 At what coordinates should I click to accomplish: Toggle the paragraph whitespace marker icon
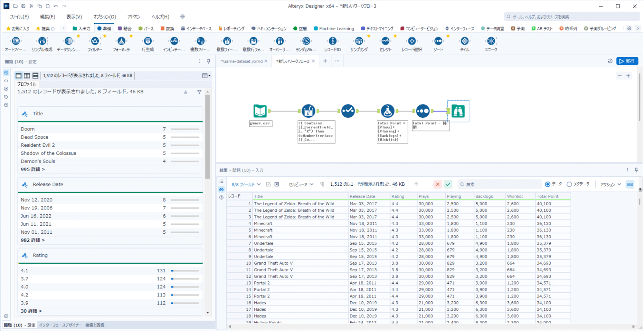(322, 184)
